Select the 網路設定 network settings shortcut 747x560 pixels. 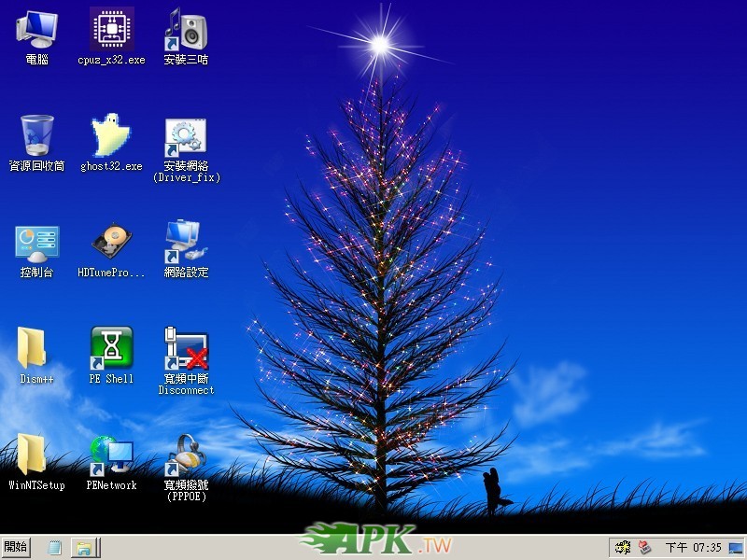coord(186,242)
